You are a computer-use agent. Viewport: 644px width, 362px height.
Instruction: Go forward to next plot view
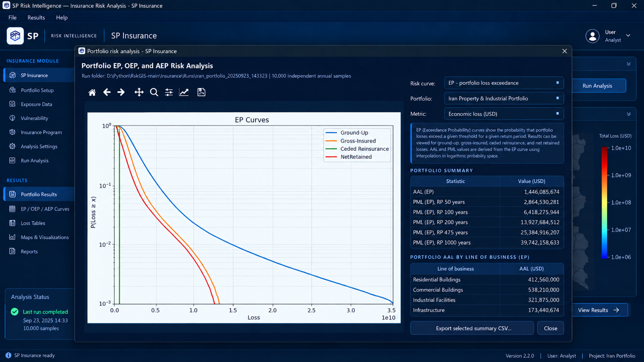coord(121,92)
